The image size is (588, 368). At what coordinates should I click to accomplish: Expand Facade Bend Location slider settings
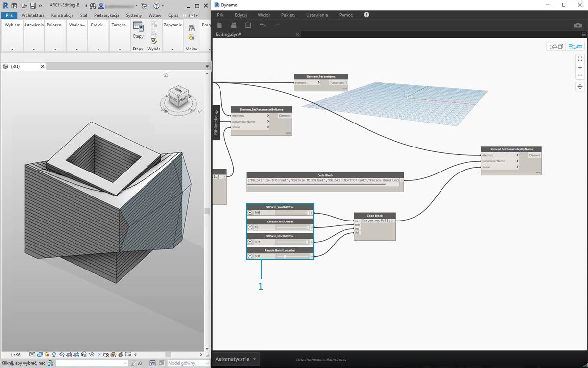click(x=250, y=256)
